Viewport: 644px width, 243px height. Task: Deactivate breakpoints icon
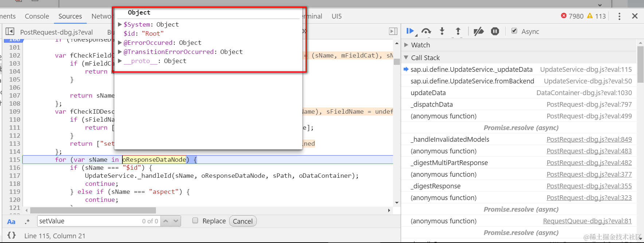479,31
